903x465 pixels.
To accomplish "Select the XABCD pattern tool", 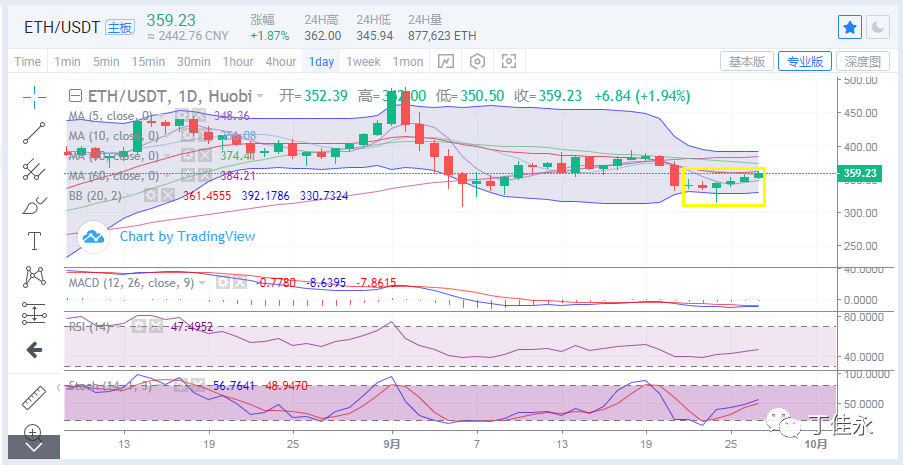I will [x=35, y=277].
